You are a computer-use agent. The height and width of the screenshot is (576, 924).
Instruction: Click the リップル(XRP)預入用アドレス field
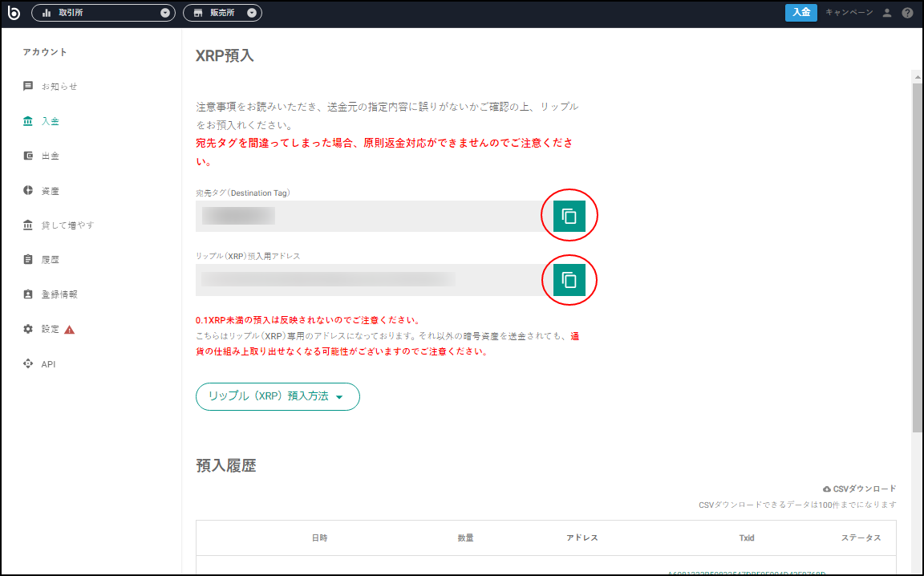pyautogui.click(x=375, y=280)
